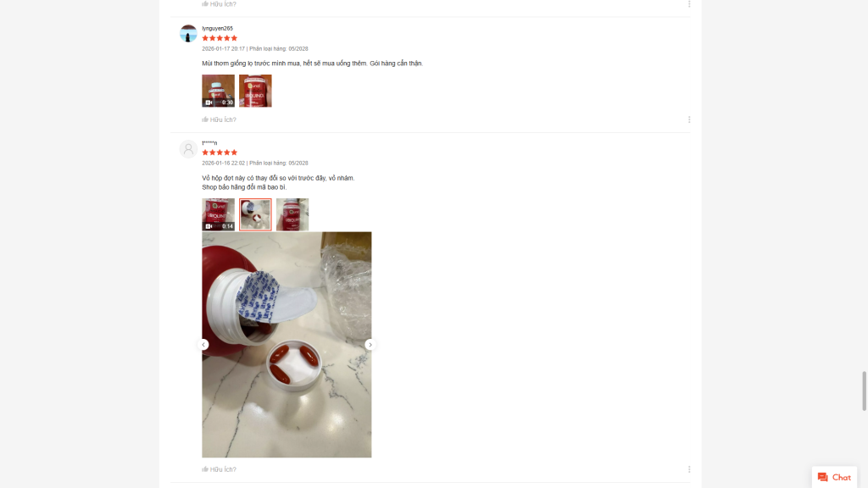Image resolution: width=868 pixels, height=488 pixels.
Task: Open lynguyen265's profile avatar
Action: click(x=188, y=33)
